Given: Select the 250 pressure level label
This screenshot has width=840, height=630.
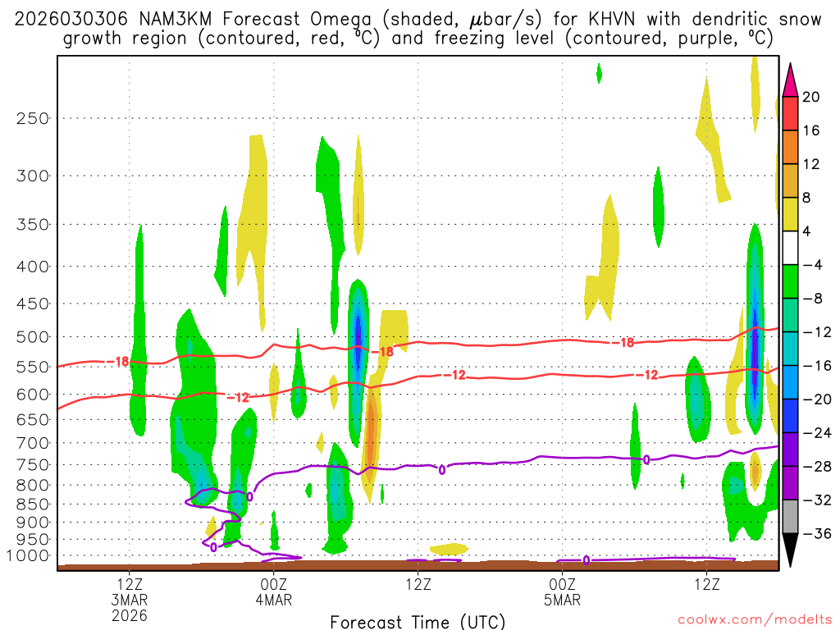Looking at the screenshot, I should click(x=33, y=118).
